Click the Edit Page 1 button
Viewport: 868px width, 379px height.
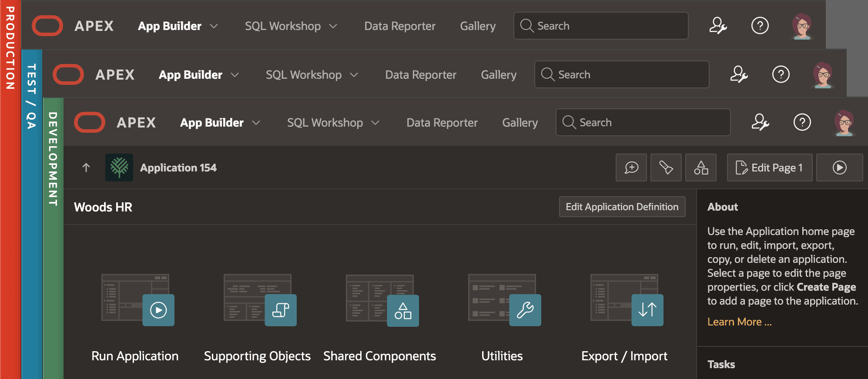pyautogui.click(x=770, y=168)
